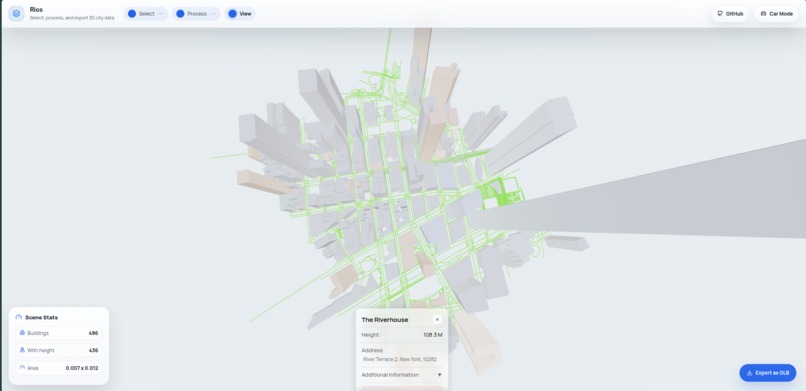The image size is (806, 391).
Task: Click the With height count 436
Action: [x=93, y=350]
